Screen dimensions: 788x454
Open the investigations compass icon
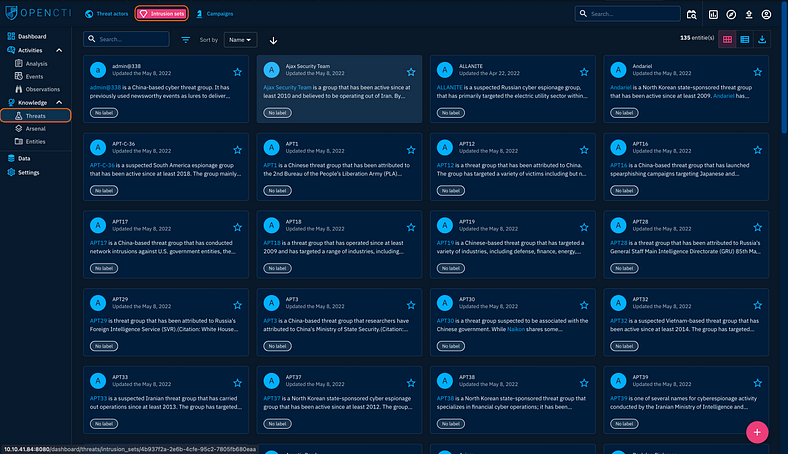(x=731, y=15)
